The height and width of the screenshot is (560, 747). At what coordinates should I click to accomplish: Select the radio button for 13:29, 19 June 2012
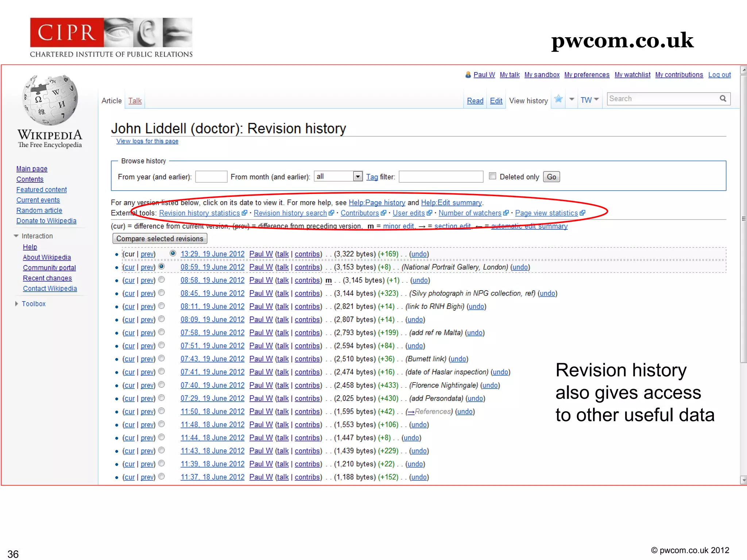click(x=173, y=253)
